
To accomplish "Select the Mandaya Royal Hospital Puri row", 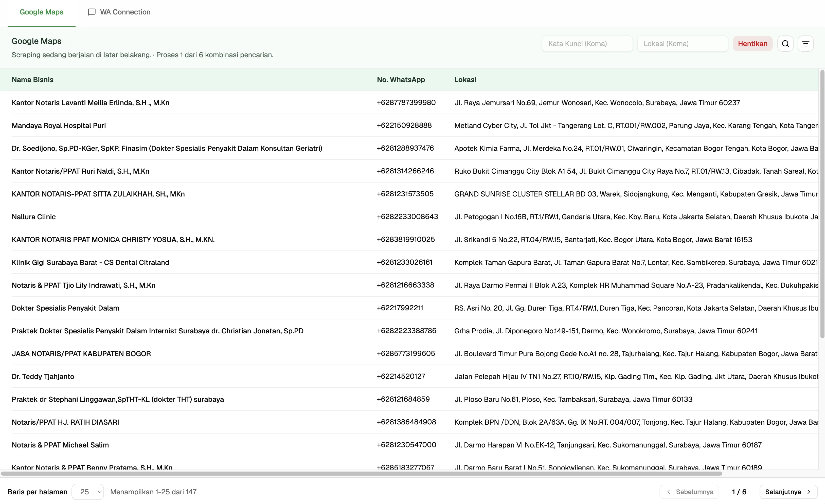I will click(409, 125).
